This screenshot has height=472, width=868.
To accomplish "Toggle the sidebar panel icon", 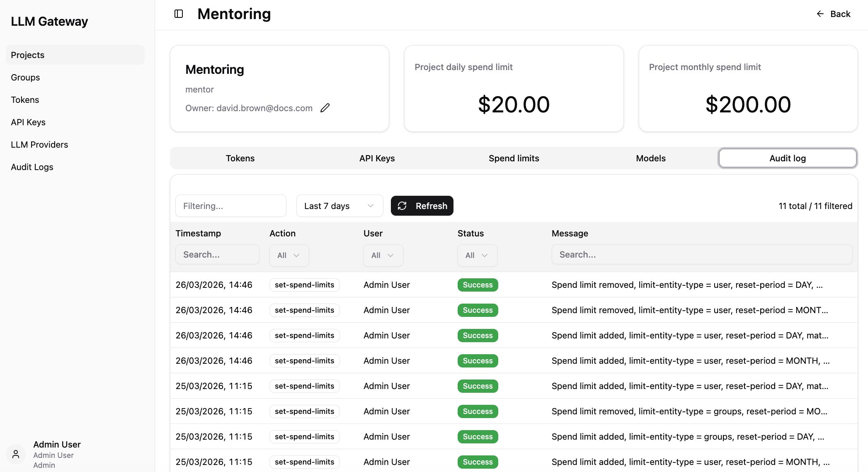I will pyautogui.click(x=179, y=14).
